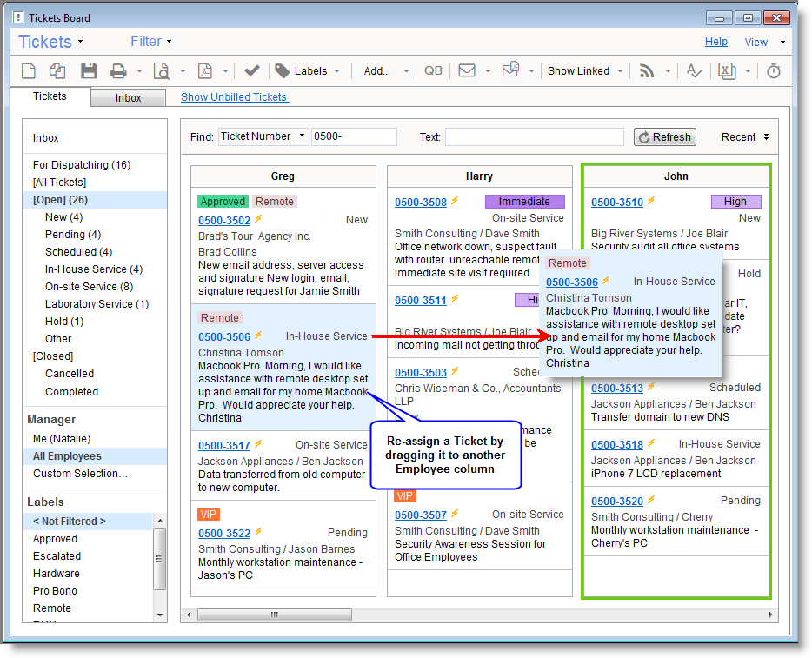Open ticket 0500-3508 link in Harry column
Image resolution: width=812 pixels, height=658 pixels.
[x=421, y=203]
